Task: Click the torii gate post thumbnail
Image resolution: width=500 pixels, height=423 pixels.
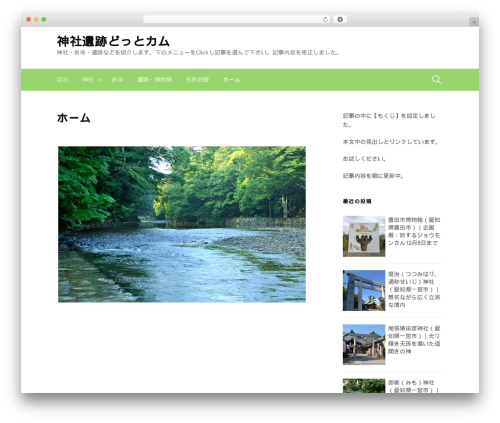Action: [364, 290]
